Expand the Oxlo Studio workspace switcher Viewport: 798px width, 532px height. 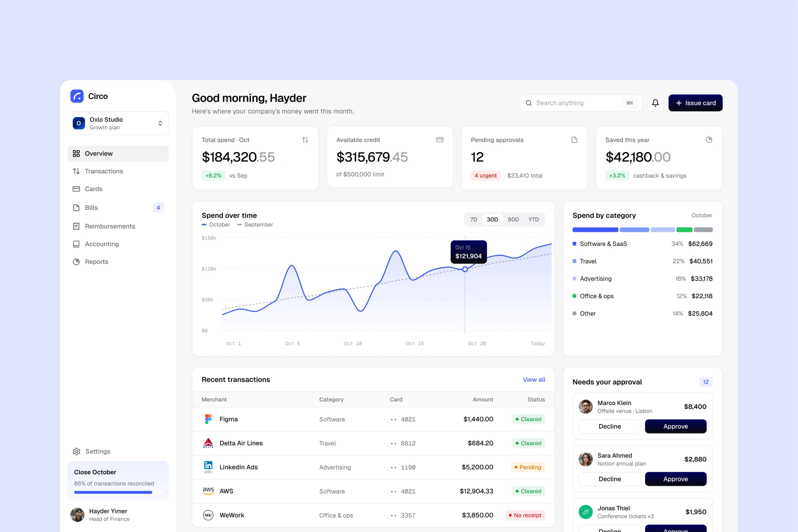click(118, 123)
